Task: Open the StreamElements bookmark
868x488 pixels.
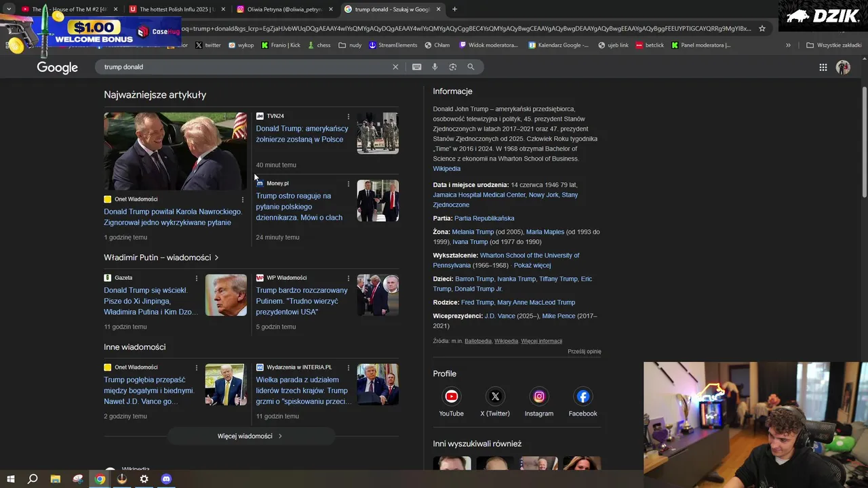Action: point(393,45)
